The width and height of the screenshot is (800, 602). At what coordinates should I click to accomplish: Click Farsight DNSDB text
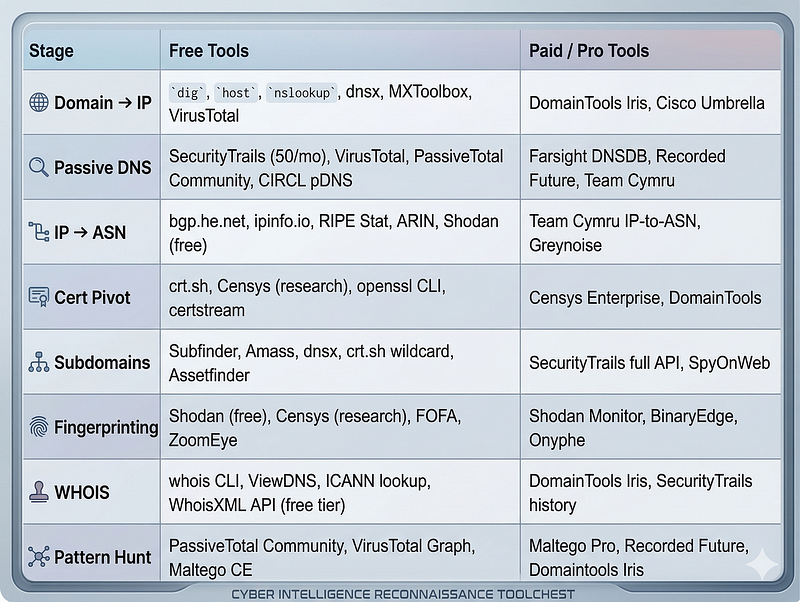pyautogui.click(x=588, y=156)
